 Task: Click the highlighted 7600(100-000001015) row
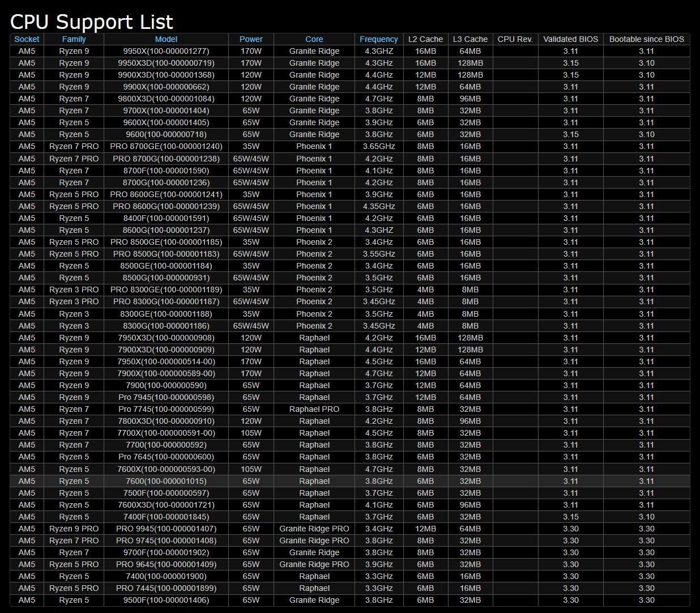pyautogui.click(x=166, y=481)
